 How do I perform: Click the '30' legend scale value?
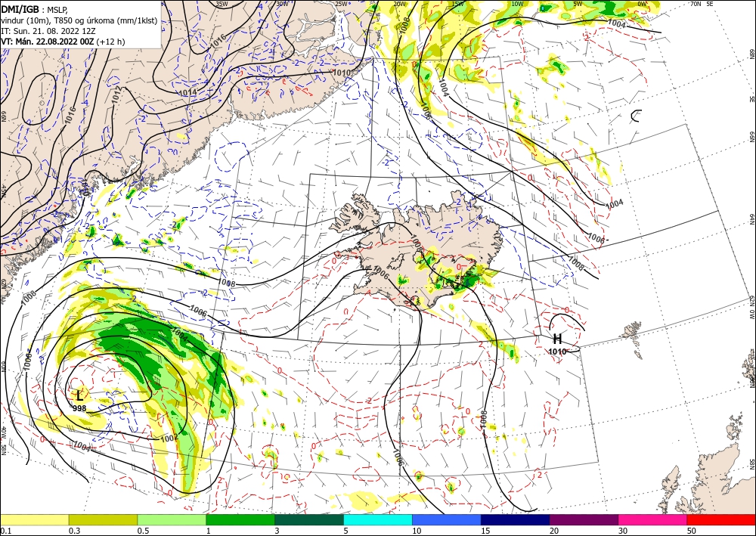click(x=623, y=531)
